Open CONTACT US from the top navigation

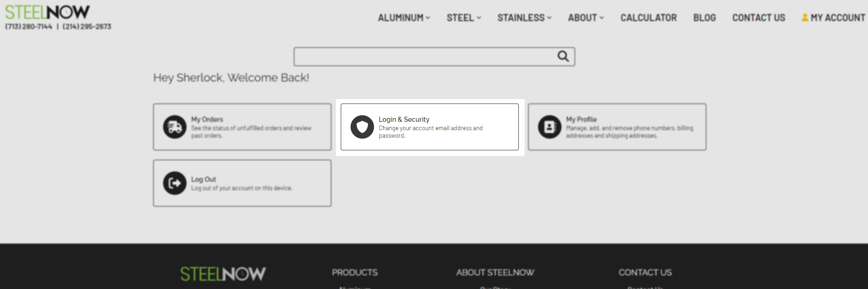click(758, 18)
